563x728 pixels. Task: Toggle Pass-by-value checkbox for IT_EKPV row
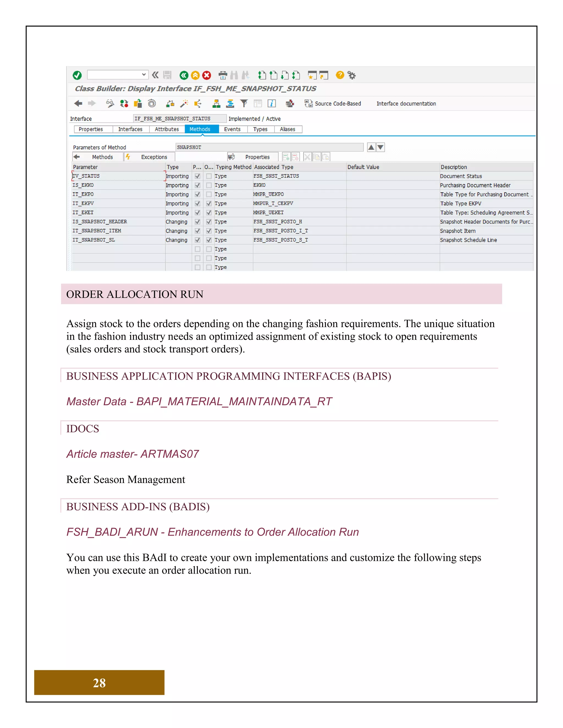197,203
